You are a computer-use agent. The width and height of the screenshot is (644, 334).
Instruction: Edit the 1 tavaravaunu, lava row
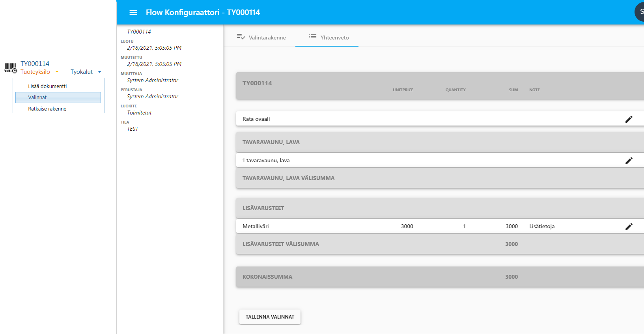629,161
